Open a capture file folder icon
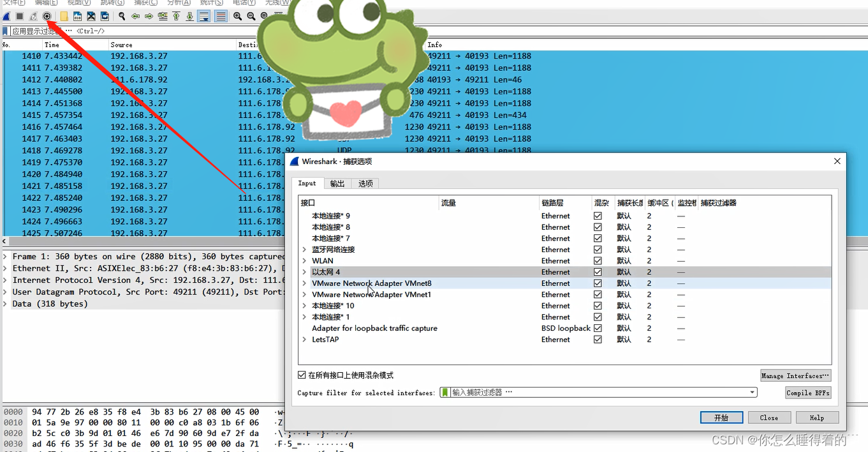 [x=64, y=16]
